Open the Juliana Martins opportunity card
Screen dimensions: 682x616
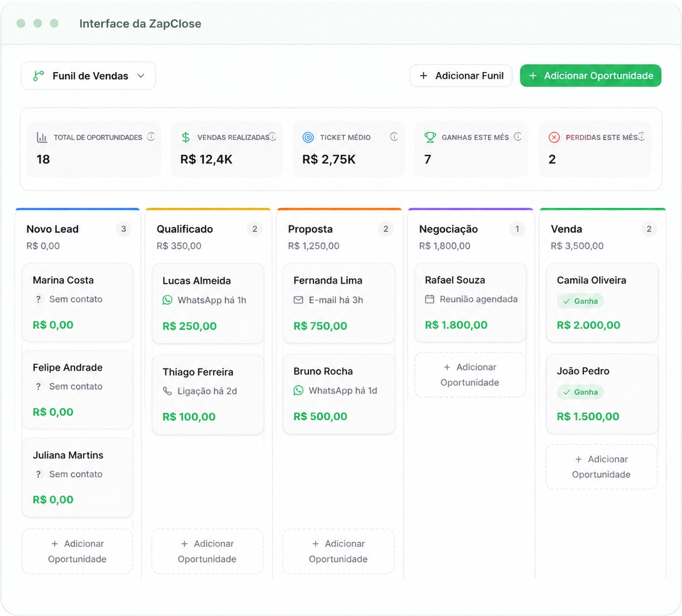tap(78, 477)
